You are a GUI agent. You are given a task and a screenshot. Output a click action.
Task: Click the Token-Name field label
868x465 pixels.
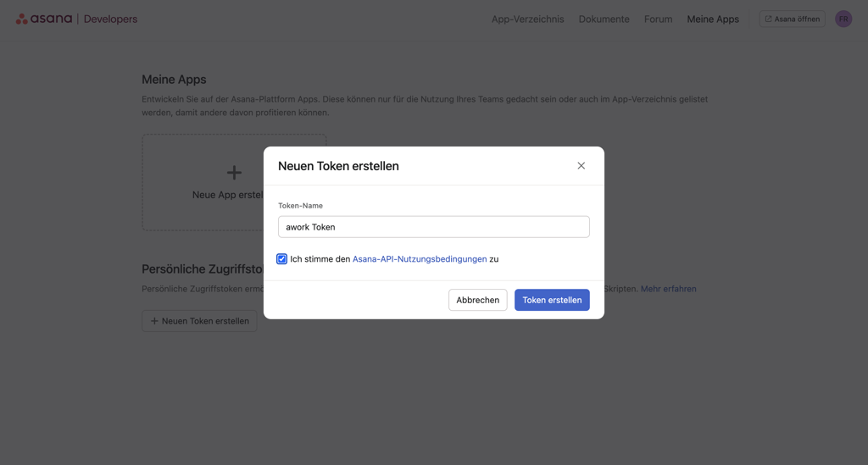(300, 205)
